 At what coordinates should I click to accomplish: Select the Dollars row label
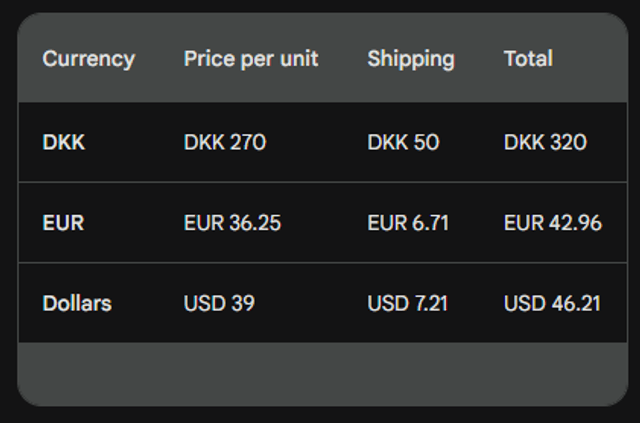click(77, 303)
